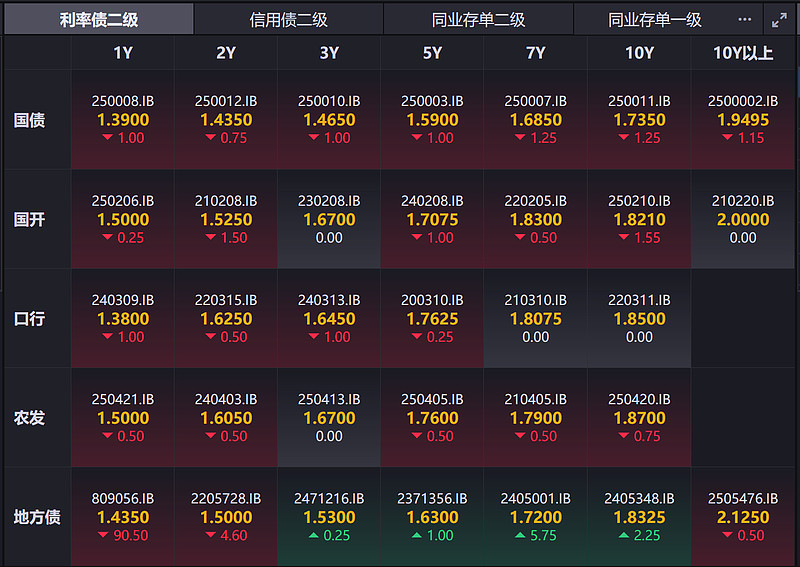Click the 国开 row label

pos(30,219)
